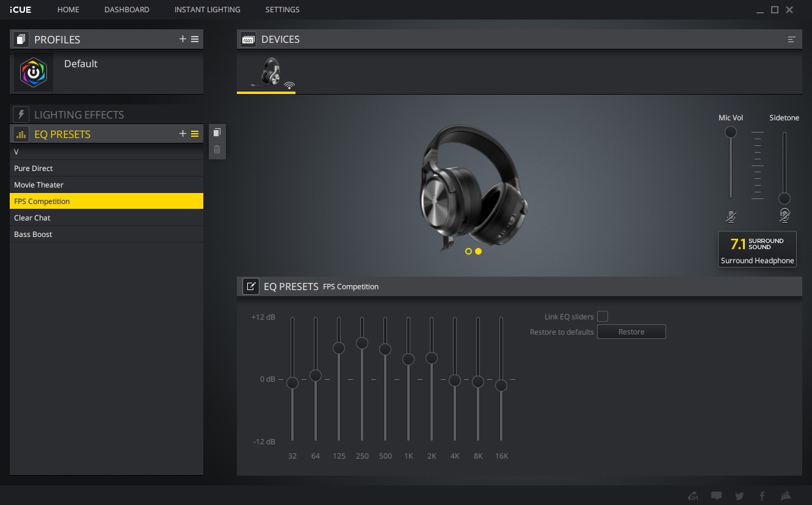Screen dimensions: 812x505
Task: Select the wireless headset device thumbnail
Action: [266, 73]
